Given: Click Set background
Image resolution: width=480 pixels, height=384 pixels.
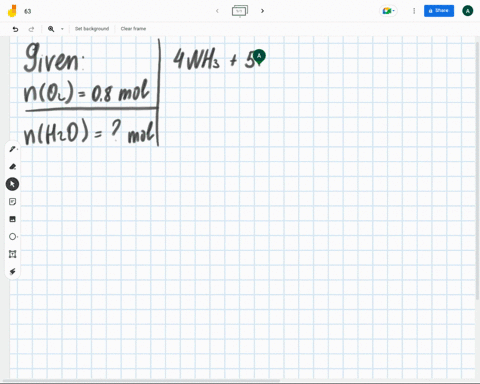Looking at the screenshot, I should [92, 29].
